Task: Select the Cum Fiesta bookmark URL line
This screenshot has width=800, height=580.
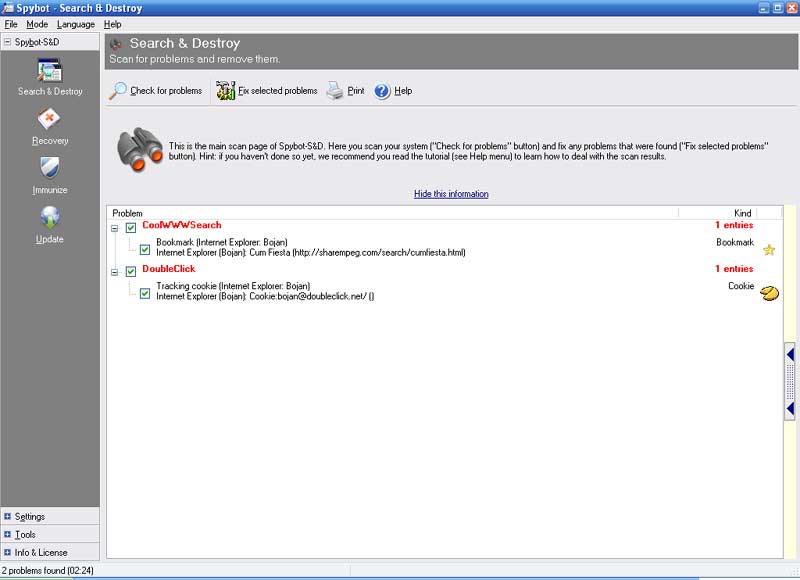Action: (x=311, y=253)
